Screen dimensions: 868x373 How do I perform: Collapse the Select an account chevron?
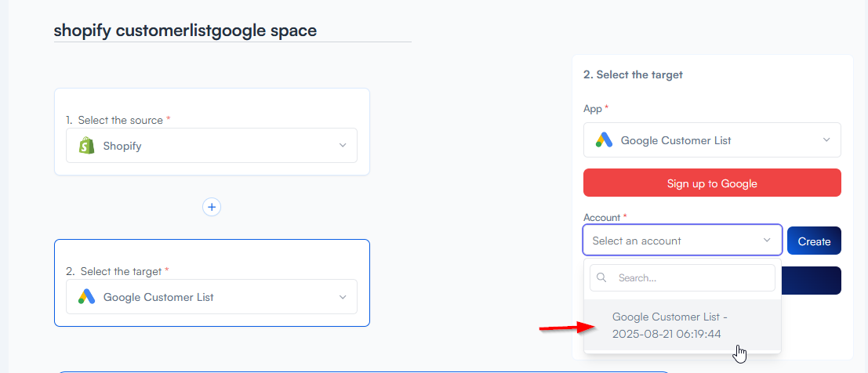point(767,241)
